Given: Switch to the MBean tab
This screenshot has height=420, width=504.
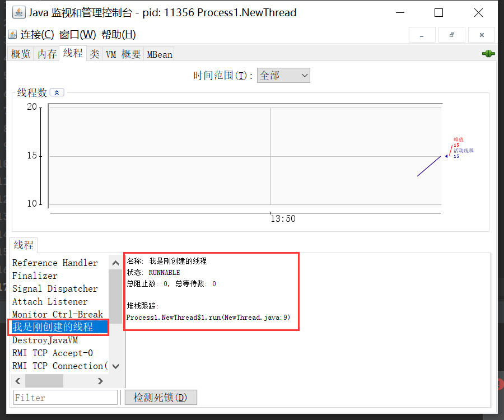Looking at the screenshot, I should [160, 54].
